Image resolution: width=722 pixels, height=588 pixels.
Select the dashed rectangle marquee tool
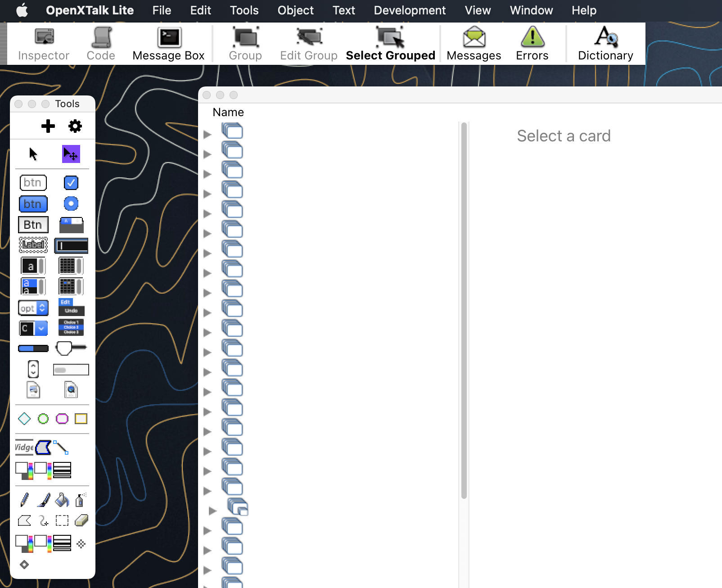coord(62,521)
